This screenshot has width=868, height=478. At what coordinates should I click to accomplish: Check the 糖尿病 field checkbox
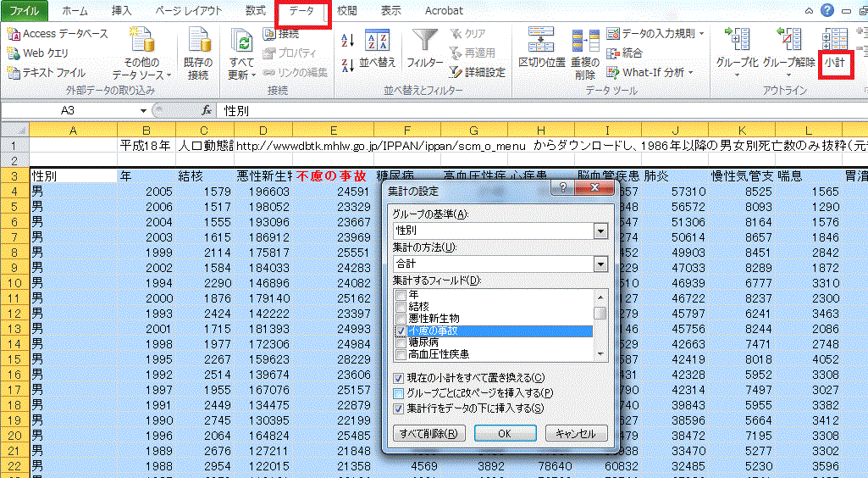(401, 342)
